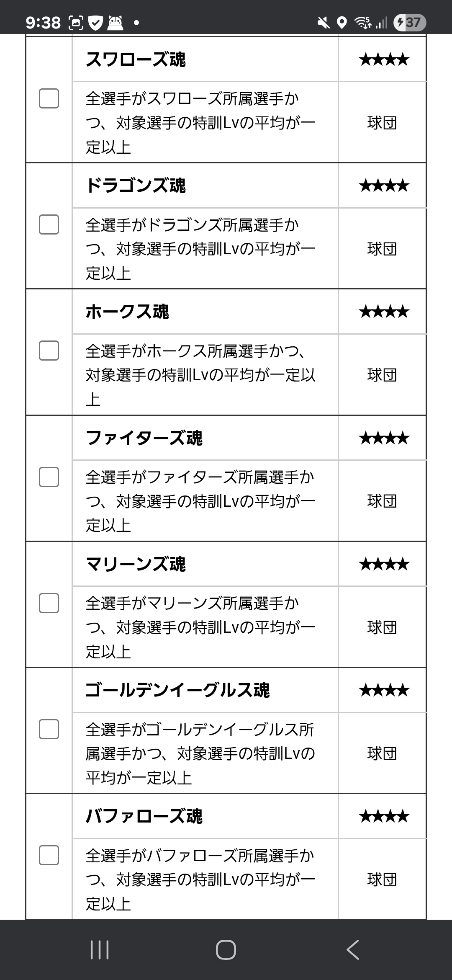Toggle the マリーンズ魂 checkbox
Image resolution: width=452 pixels, height=980 pixels.
[49, 603]
